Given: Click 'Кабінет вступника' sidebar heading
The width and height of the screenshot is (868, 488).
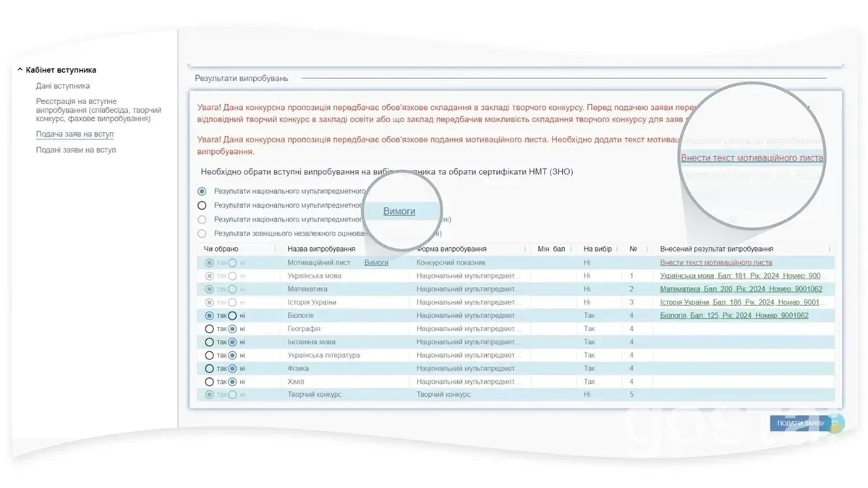Looking at the screenshot, I should tap(61, 70).
